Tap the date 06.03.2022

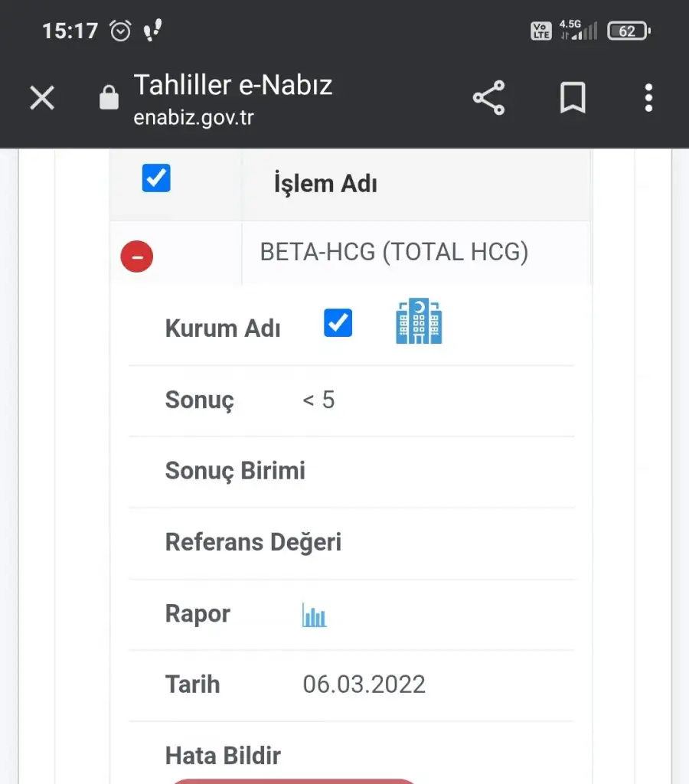364,684
